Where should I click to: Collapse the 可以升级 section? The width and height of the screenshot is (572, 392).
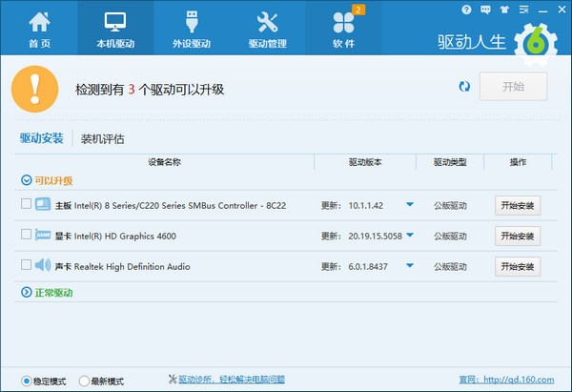click(x=26, y=180)
